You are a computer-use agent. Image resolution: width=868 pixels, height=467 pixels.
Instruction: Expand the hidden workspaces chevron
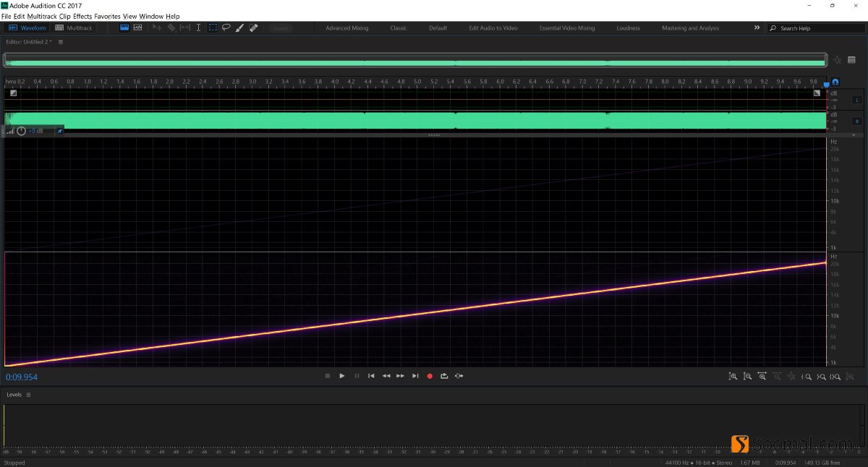click(x=757, y=27)
